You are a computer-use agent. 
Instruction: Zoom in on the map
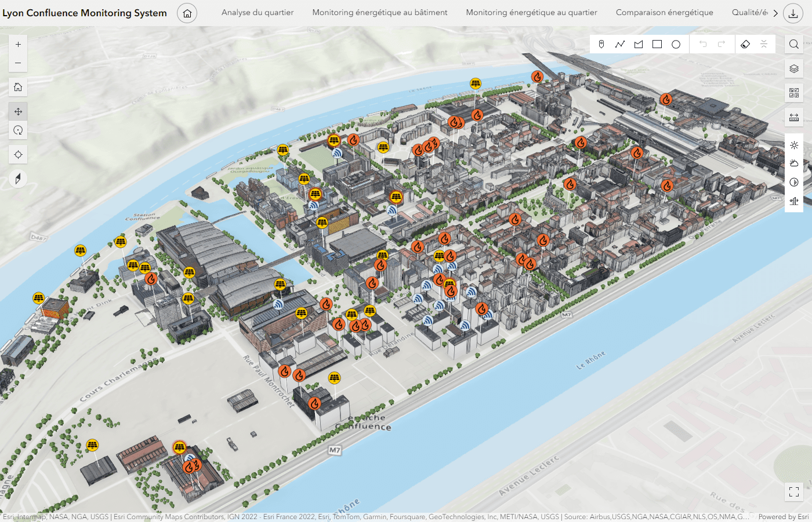click(18, 44)
